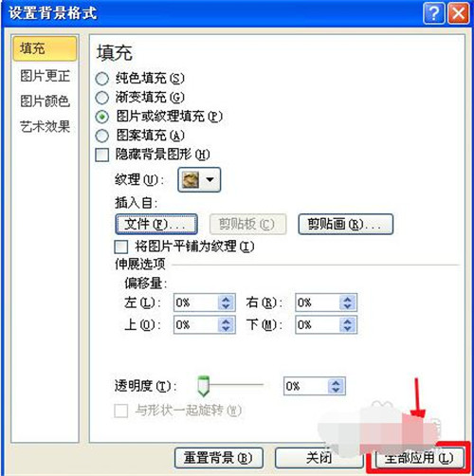Image resolution: width=474 pixels, height=476 pixels.
Task: Select solid fill radio button
Action: (102, 79)
